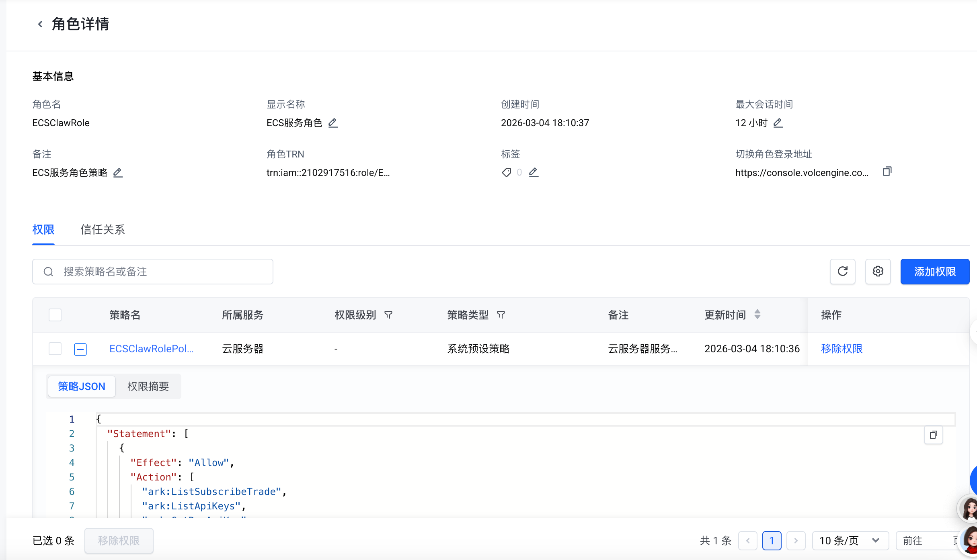Filter by 权限级别 column
The width and height of the screenshot is (977, 560).
click(x=388, y=315)
